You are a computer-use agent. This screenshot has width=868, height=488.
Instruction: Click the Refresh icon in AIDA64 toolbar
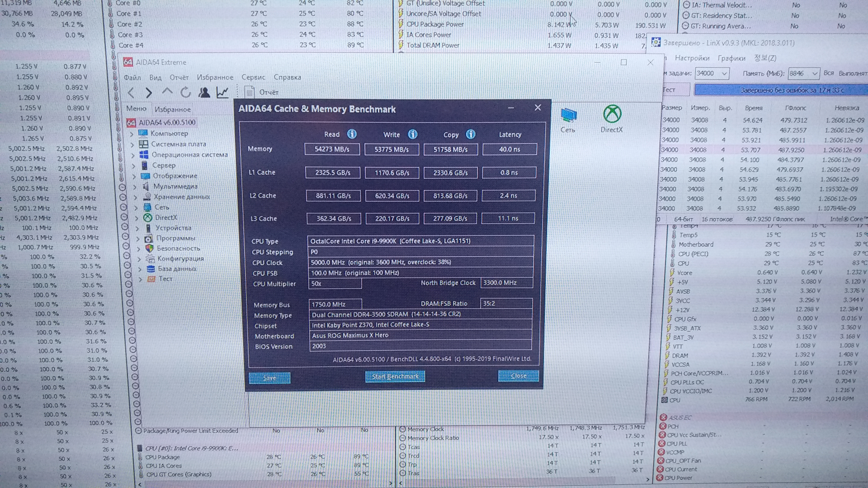(185, 92)
